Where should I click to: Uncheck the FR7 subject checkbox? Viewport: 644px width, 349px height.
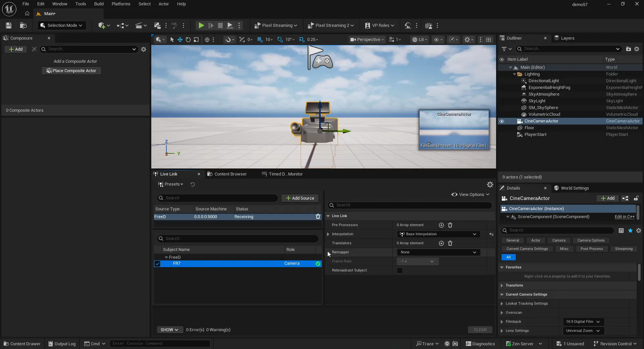point(157,264)
